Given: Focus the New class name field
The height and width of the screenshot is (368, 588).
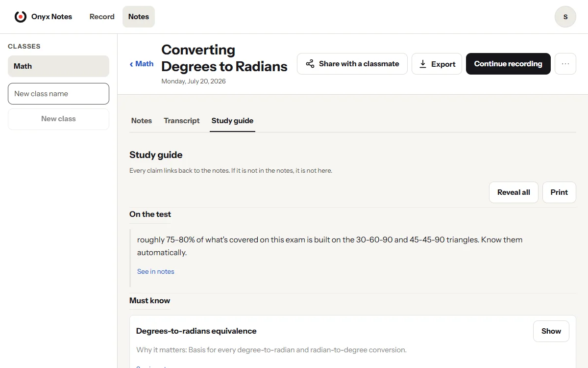Looking at the screenshot, I should click(x=58, y=94).
